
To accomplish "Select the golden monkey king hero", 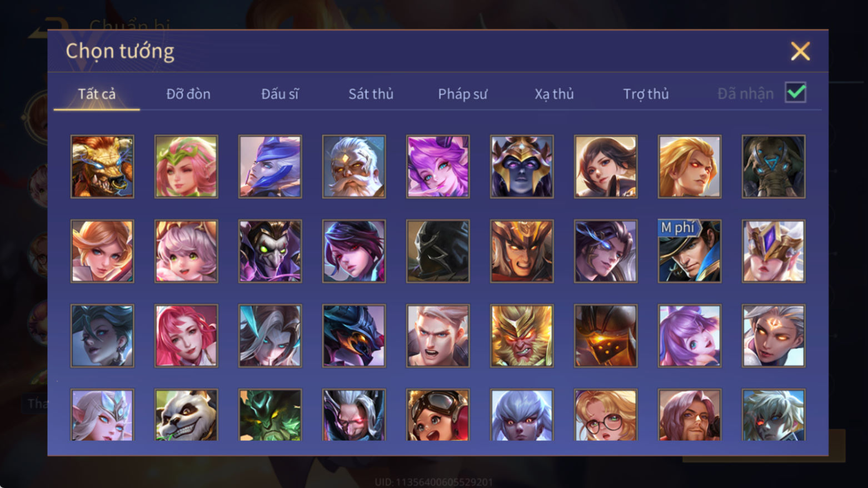I will tap(522, 336).
